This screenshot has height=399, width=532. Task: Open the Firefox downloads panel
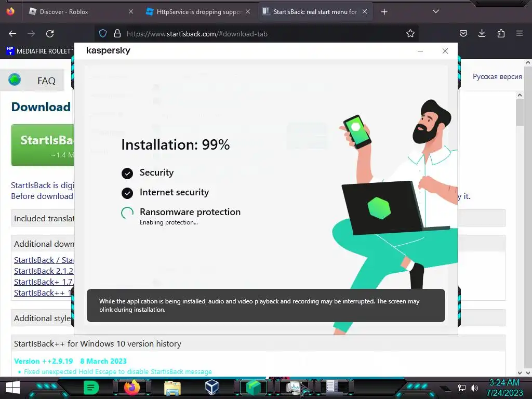click(482, 34)
